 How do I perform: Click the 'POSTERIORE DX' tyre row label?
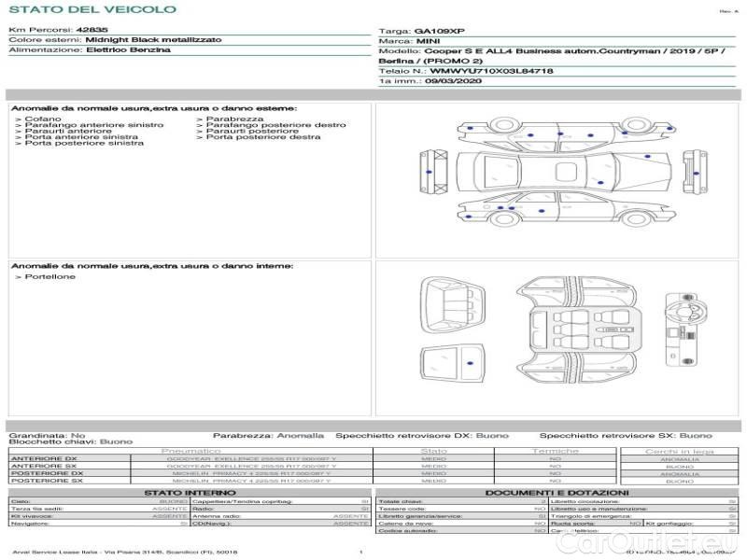tap(47, 474)
